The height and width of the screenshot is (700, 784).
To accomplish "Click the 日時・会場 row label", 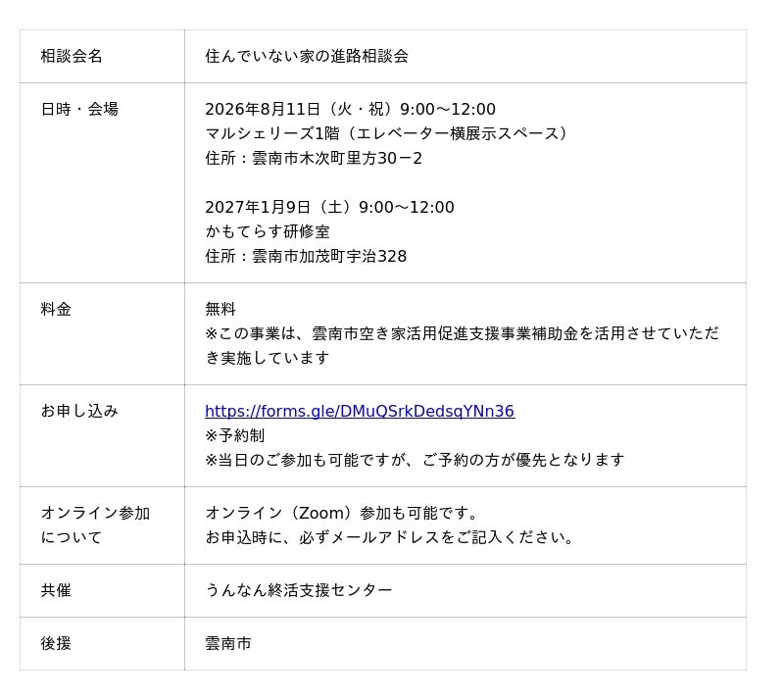I will coord(79,109).
